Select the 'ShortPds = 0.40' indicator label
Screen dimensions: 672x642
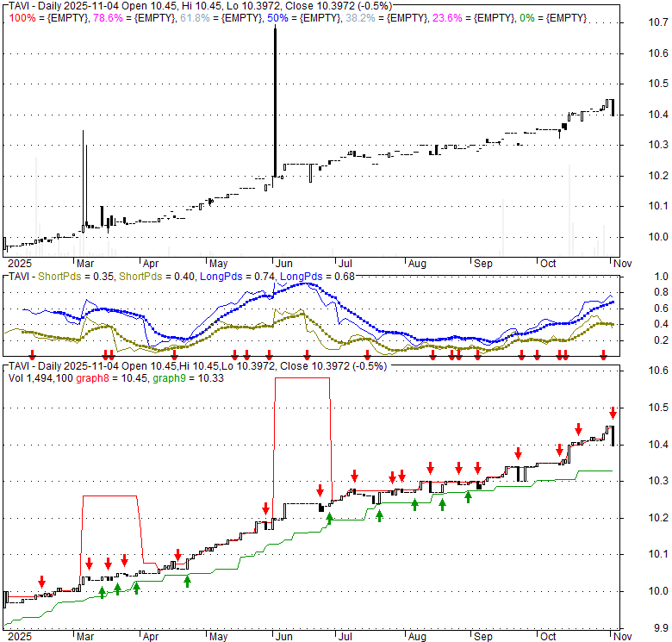pyautogui.click(x=157, y=277)
